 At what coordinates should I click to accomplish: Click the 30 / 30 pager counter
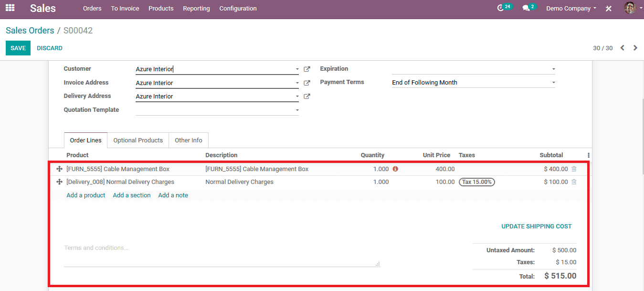[x=603, y=48]
